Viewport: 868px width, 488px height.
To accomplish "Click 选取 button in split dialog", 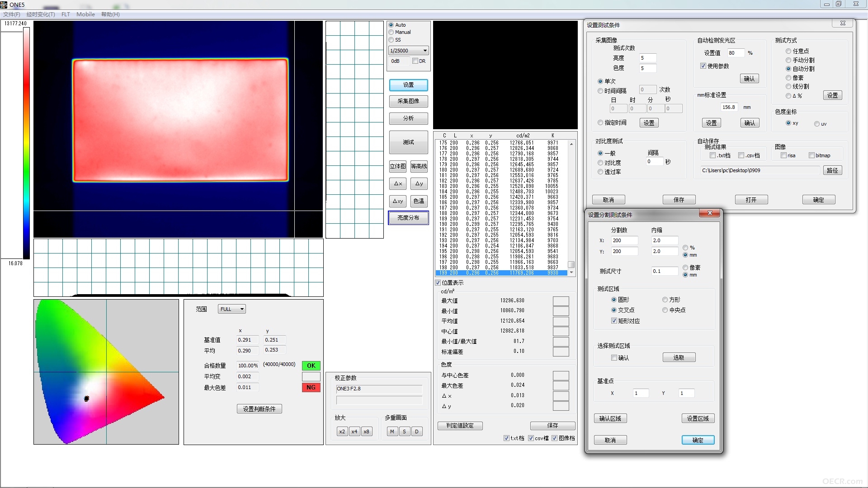I will click(679, 357).
